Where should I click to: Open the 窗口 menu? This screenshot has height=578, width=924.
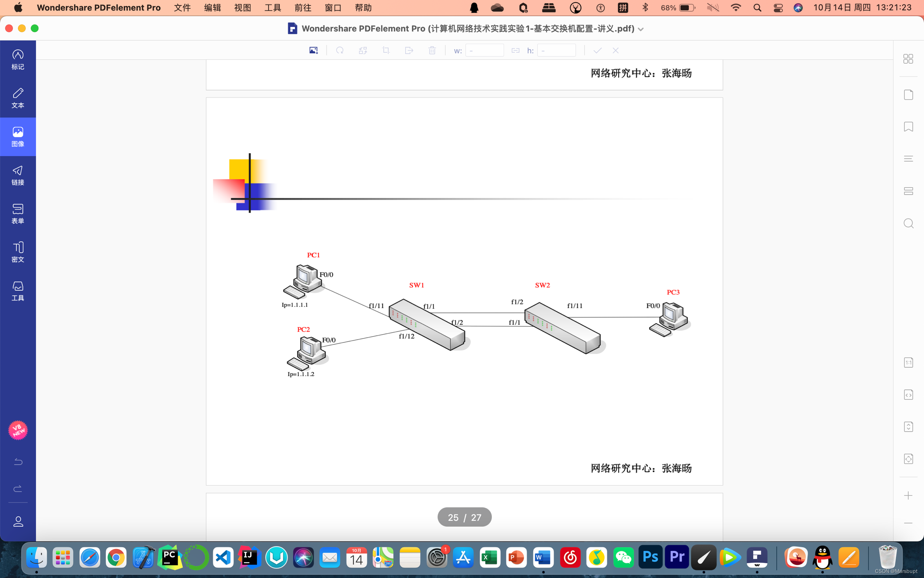click(333, 8)
